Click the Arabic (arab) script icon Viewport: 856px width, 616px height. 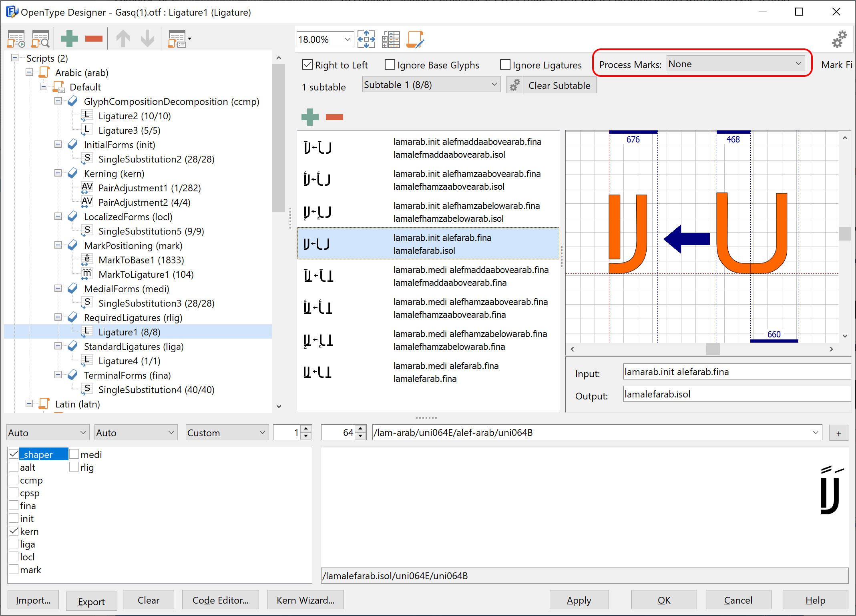(x=44, y=72)
